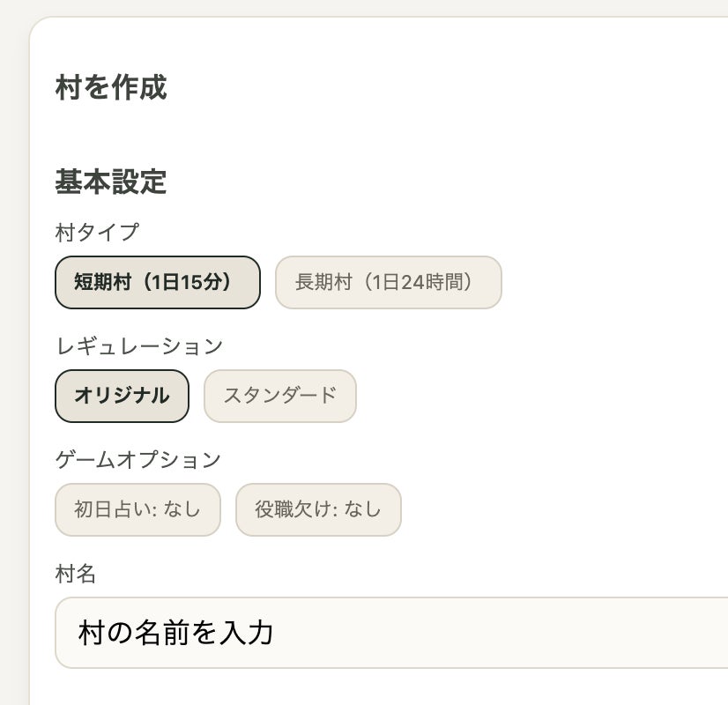Change the missing-role setting via 役職欠け
This screenshot has width=728, height=705.
coord(318,509)
